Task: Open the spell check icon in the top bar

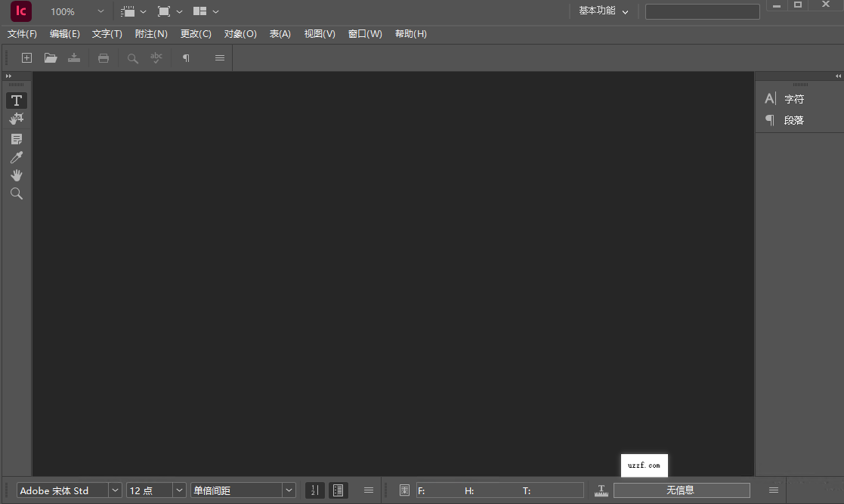Action: pos(156,57)
